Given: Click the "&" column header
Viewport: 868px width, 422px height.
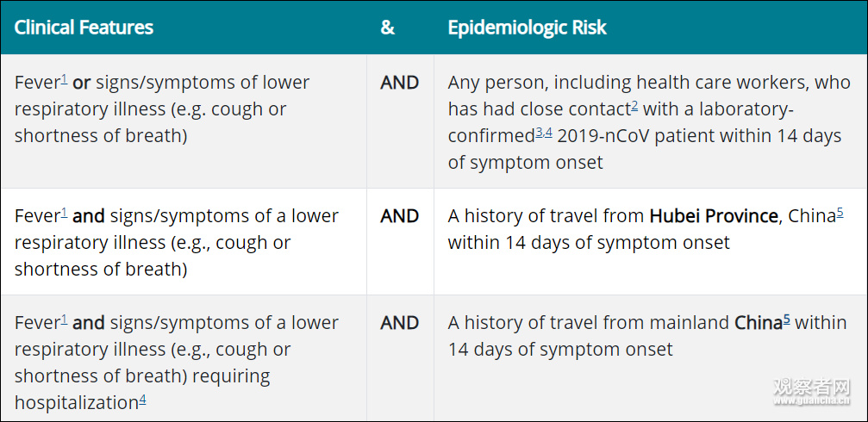Looking at the screenshot, I should [x=387, y=28].
